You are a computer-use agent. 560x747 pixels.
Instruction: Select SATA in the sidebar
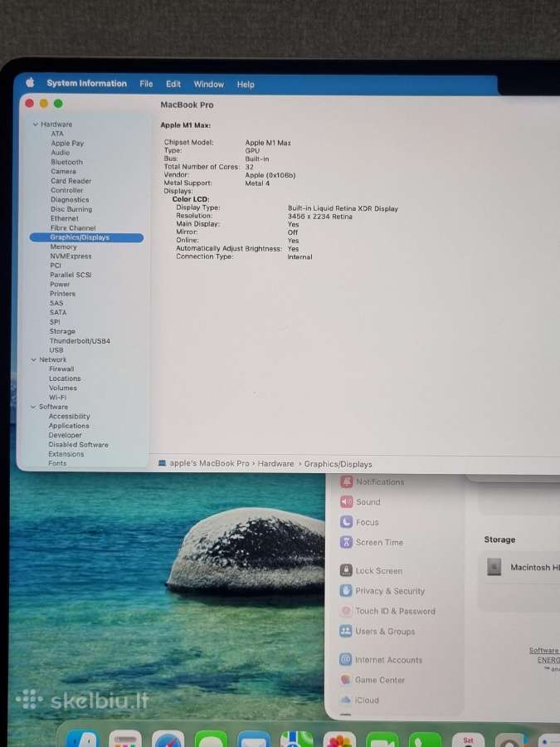click(x=58, y=313)
